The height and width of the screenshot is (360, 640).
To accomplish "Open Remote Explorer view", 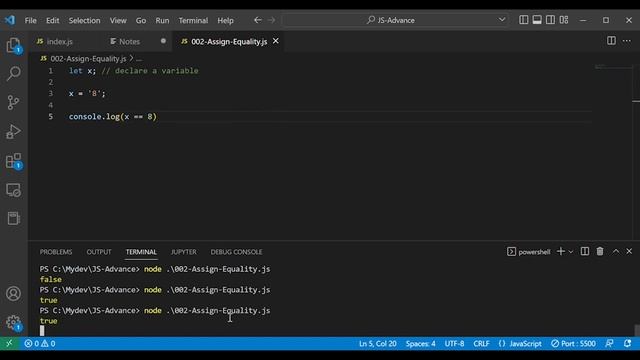I will point(13,190).
